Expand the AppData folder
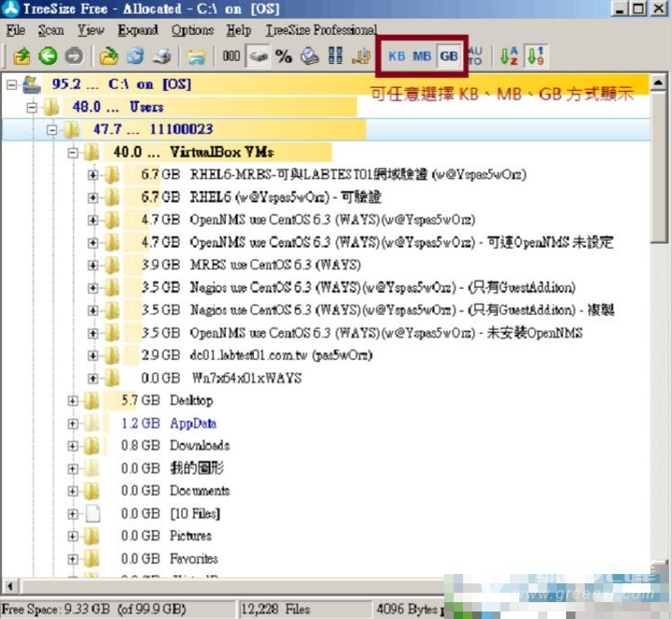This screenshot has height=619, width=672. point(73,424)
